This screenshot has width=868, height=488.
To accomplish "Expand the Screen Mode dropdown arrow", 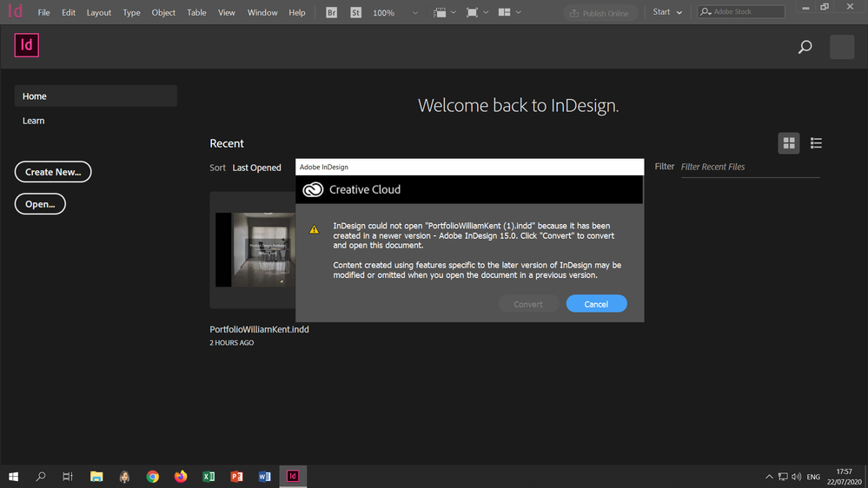I will click(486, 12).
